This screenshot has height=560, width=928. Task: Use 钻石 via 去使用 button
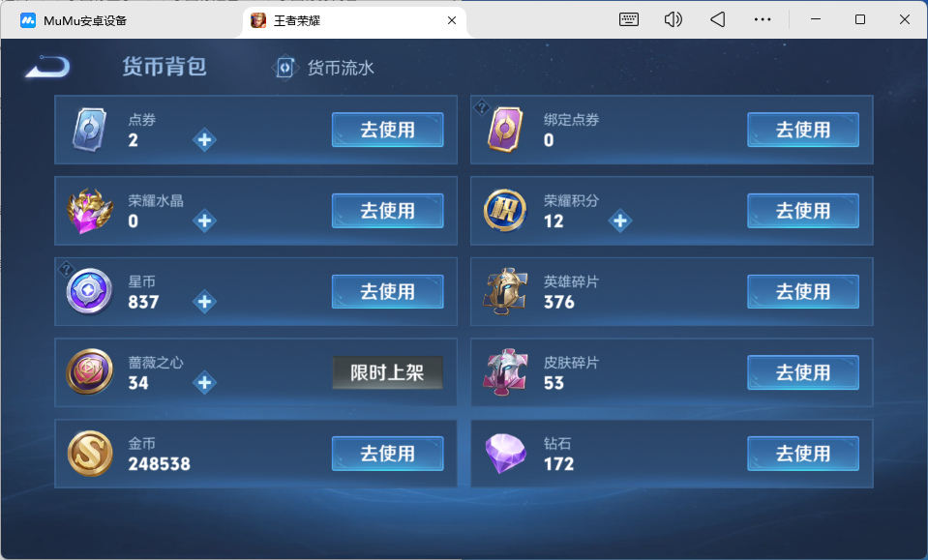pyautogui.click(x=803, y=454)
